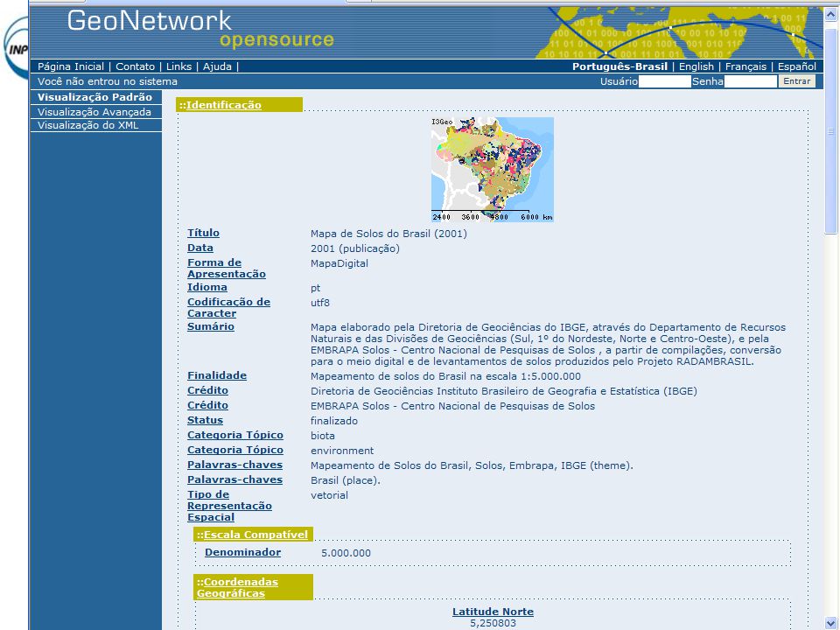This screenshot has height=630, width=840.
Task: Click the finalizado status value
Action: (x=334, y=421)
